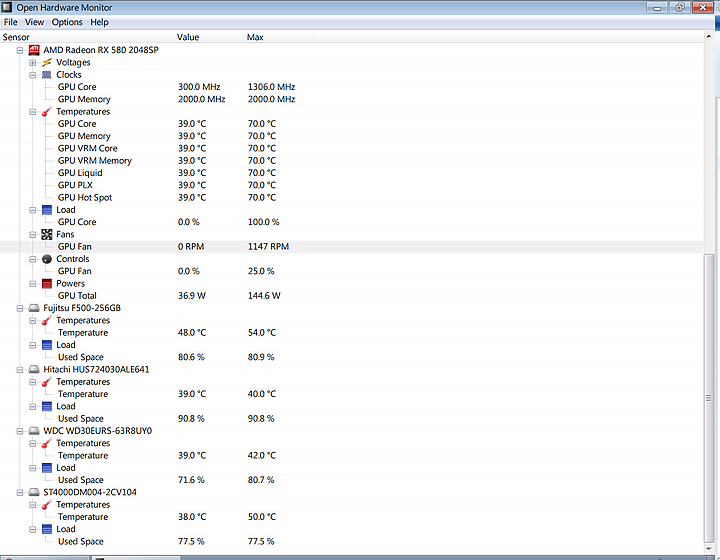This screenshot has height=560, width=720.
Task: Select GPU Memory 2000.0 MHz clock row
Action: [352, 99]
